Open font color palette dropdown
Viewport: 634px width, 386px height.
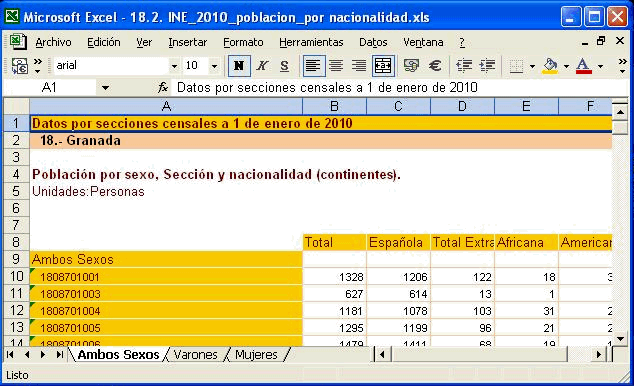tap(600, 66)
